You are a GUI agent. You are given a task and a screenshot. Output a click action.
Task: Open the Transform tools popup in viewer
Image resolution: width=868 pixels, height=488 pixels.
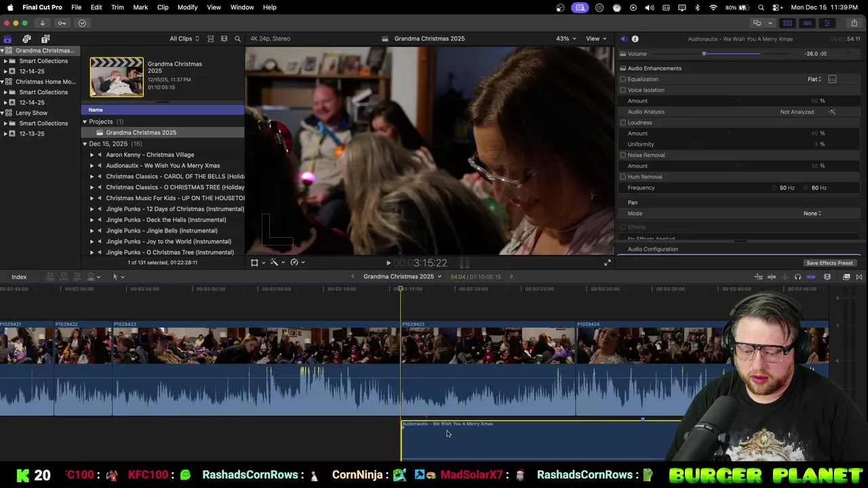pyautogui.click(x=258, y=262)
